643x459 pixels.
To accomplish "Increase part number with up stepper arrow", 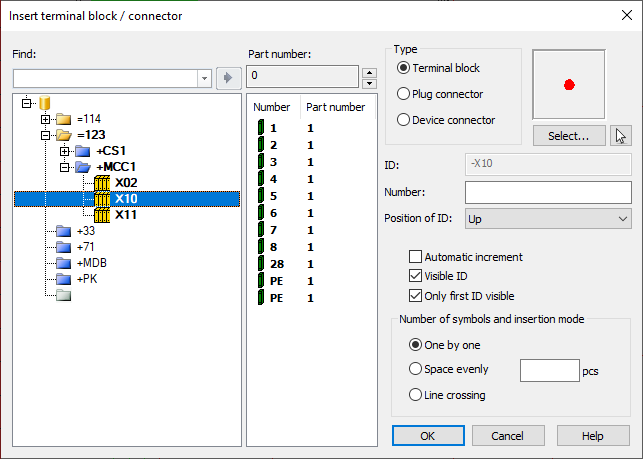I will [369, 73].
